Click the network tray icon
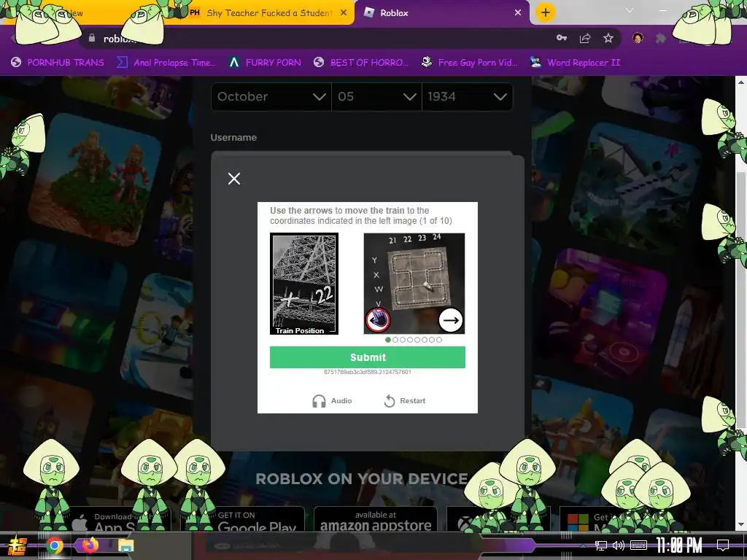The width and height of the screenshot is (747, 560). click(x=601, y=545)
